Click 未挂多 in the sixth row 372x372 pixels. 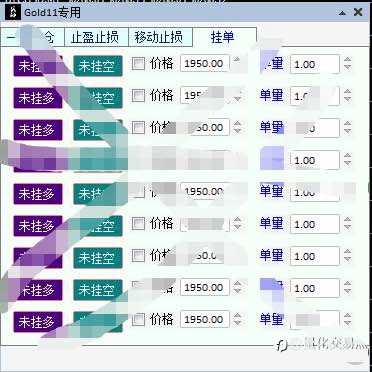pyautogui.click(x=38, y=226)
